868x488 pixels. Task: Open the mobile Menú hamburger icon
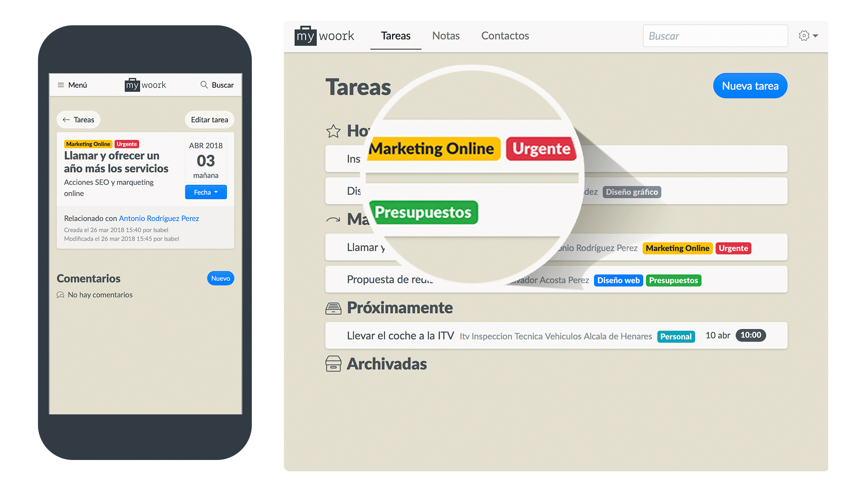pos(61,85)
